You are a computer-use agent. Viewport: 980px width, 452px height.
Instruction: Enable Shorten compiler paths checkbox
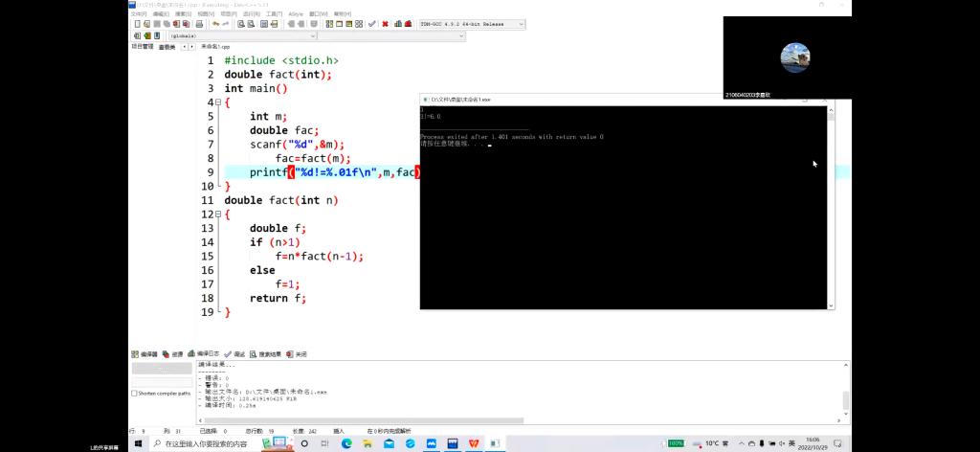click(x=134, y=394)
